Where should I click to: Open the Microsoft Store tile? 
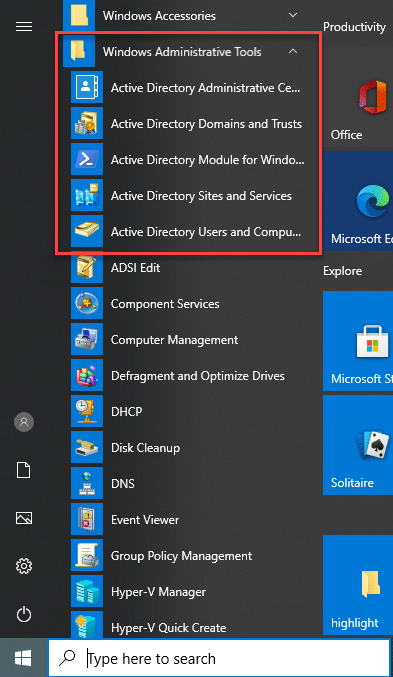(358, 341)
